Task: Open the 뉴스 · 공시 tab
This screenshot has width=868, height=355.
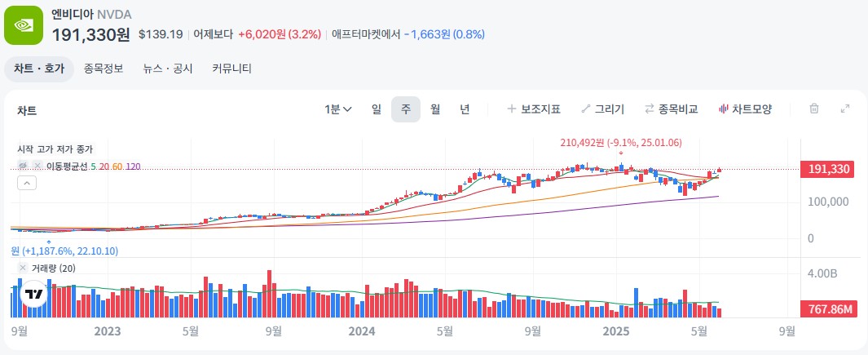Action: 168,69
